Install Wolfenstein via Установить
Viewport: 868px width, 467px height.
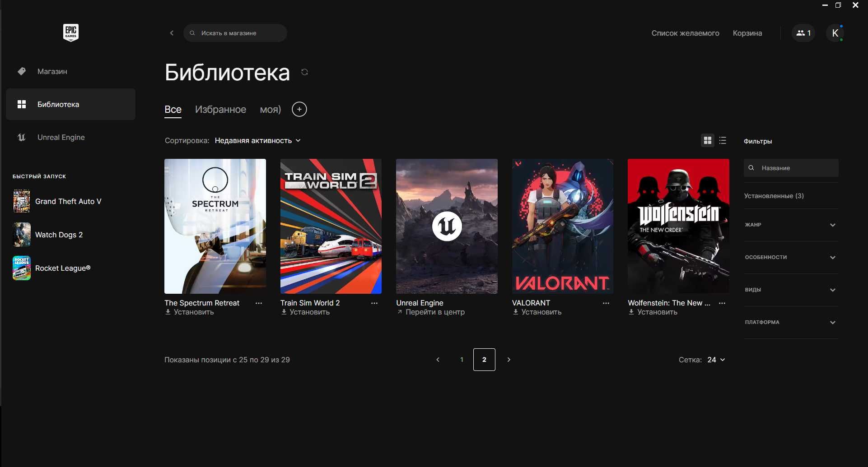pyautogui.click(x=653, y=312)
